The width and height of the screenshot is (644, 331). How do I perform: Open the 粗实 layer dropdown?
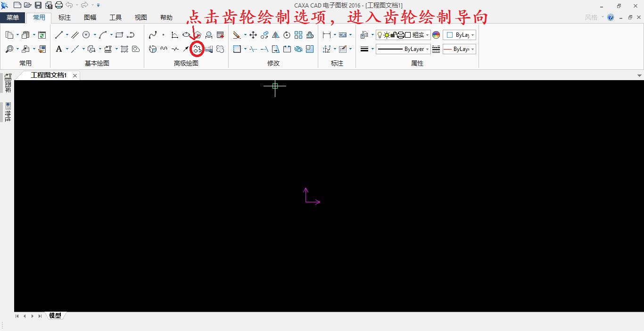click(427, 35)
